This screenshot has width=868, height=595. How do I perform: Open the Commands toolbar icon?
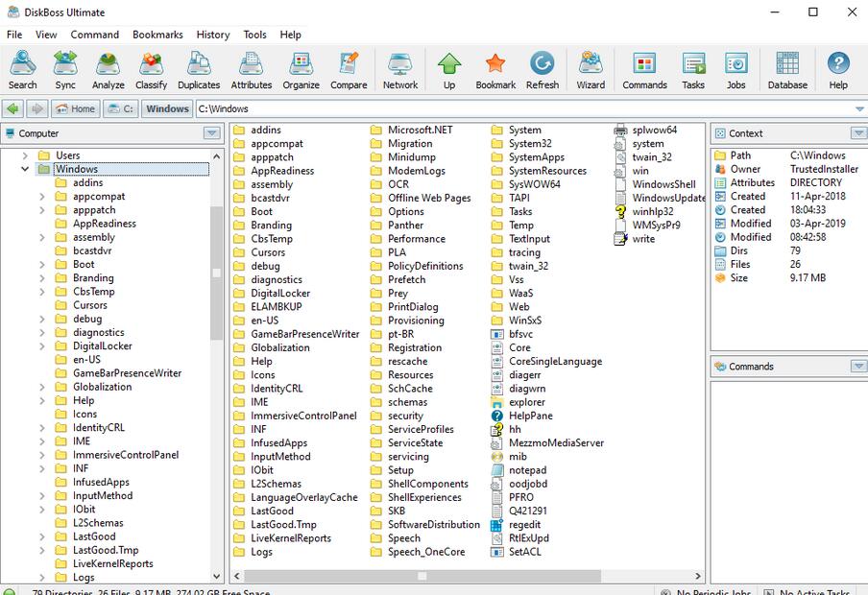[x=644, y=70]
